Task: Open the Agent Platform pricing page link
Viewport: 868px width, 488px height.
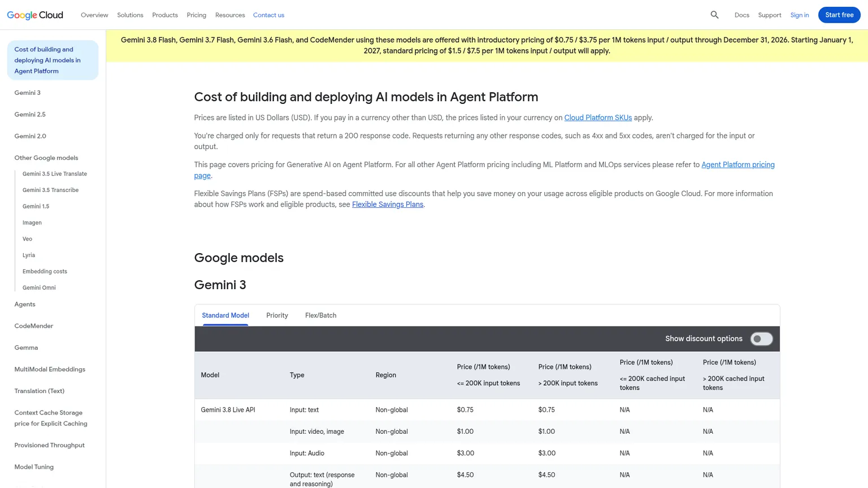Action: point(738,165)
